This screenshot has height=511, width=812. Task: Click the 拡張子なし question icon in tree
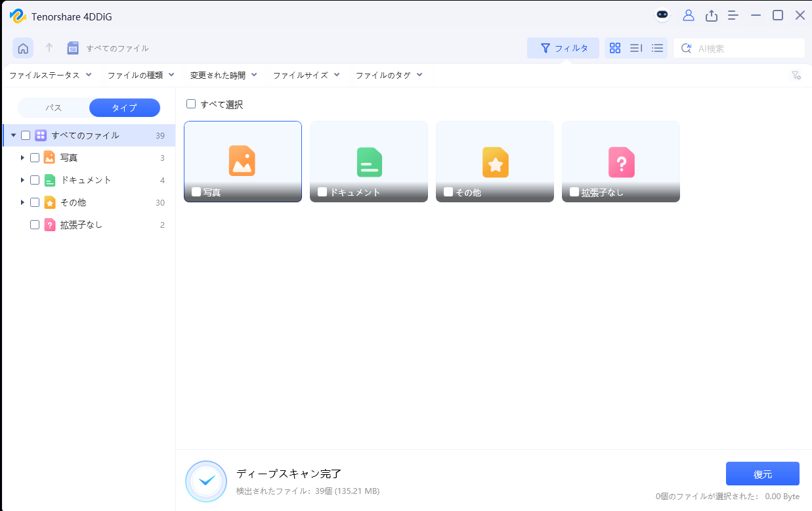click(49, 225)
